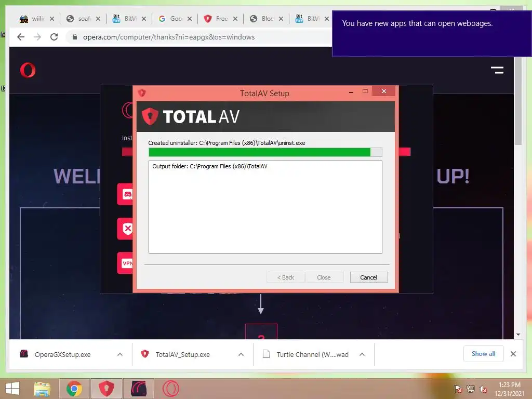Image resolution: width=532 pixels, height=399 pixels.
Task: Open Turtle Channel wad download item
Action: (306, 354)
